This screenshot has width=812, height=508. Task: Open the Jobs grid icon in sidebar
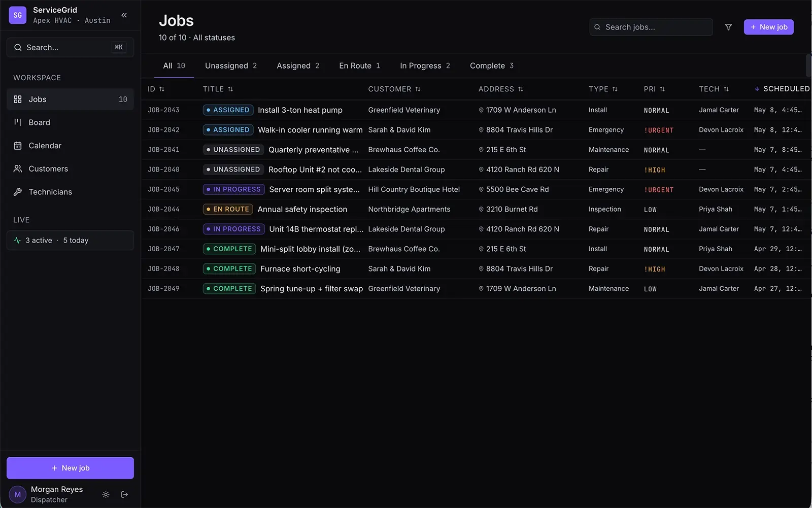pyautogui.click(x=18, y=99)
